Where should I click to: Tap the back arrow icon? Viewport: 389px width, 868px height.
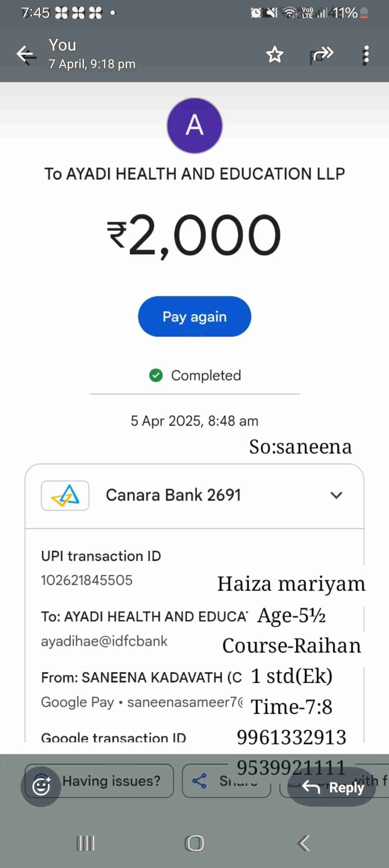coord(26,55)
